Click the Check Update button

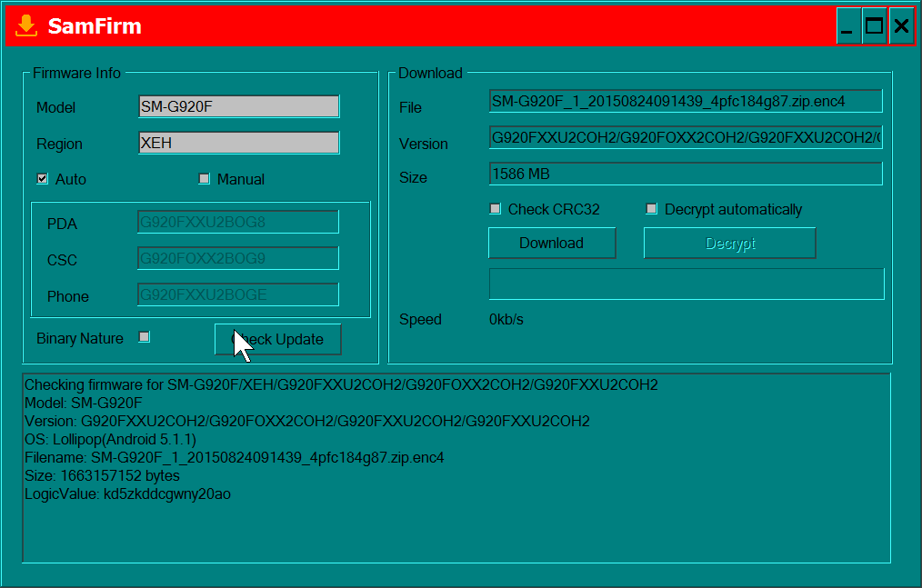point(278,339)
